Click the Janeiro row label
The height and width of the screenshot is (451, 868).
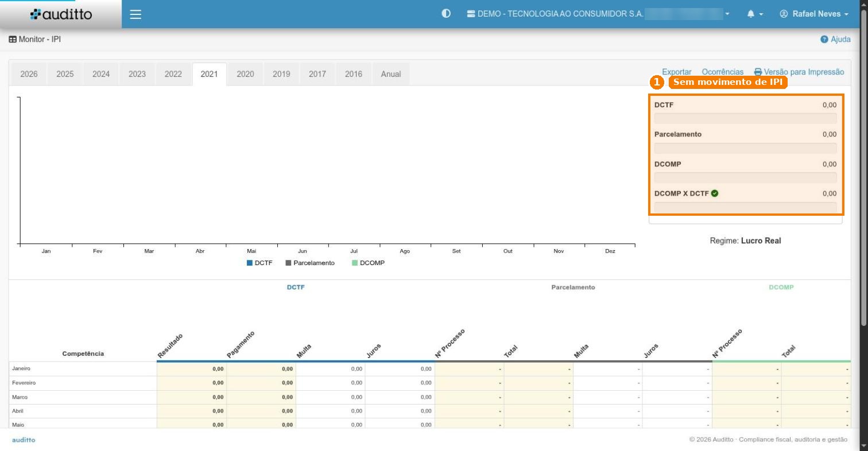pos(21,369)
